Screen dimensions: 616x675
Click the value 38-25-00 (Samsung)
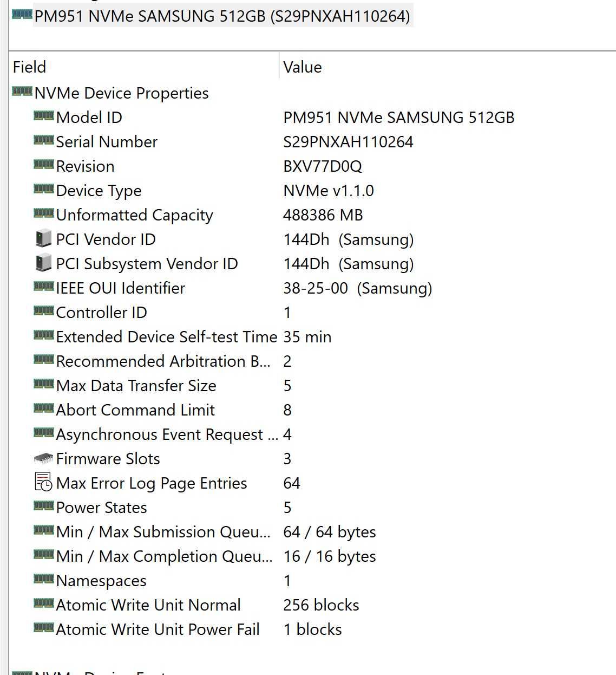pos(358,288)
